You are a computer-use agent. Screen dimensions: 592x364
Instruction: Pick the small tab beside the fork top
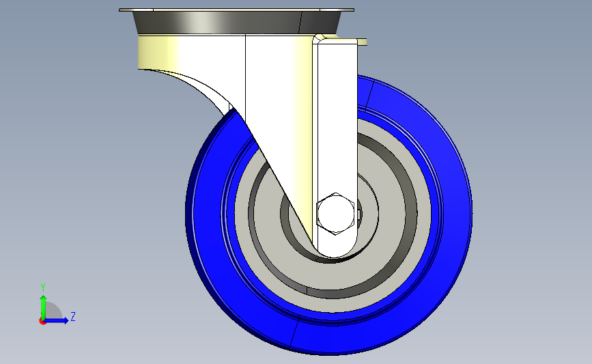pyautogui.click(x=362, y=42)
